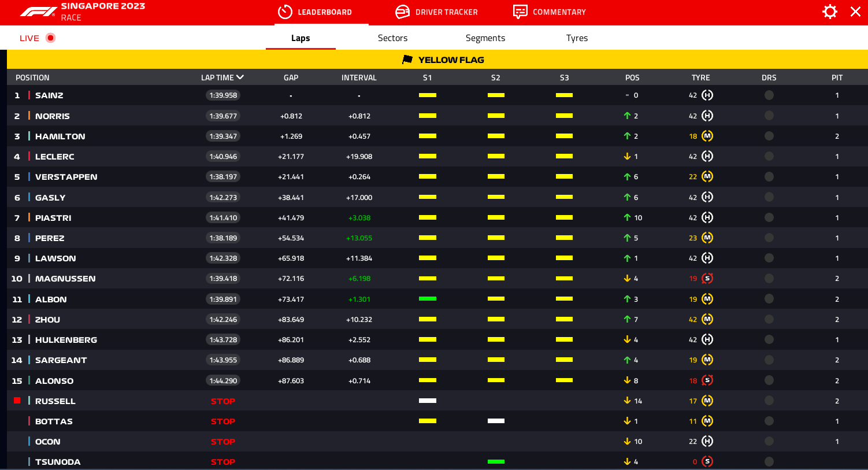Click Magnussen soft tyre icon

click(x=707, y=279)
